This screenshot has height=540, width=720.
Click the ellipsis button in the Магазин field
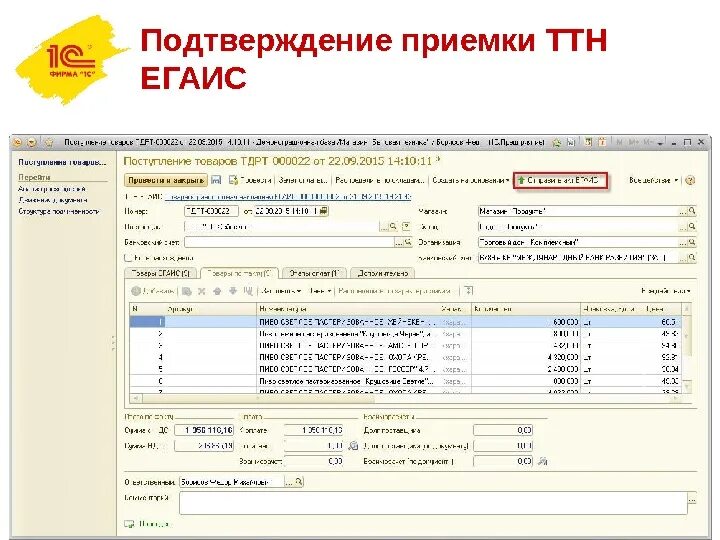tap(683, 211)
